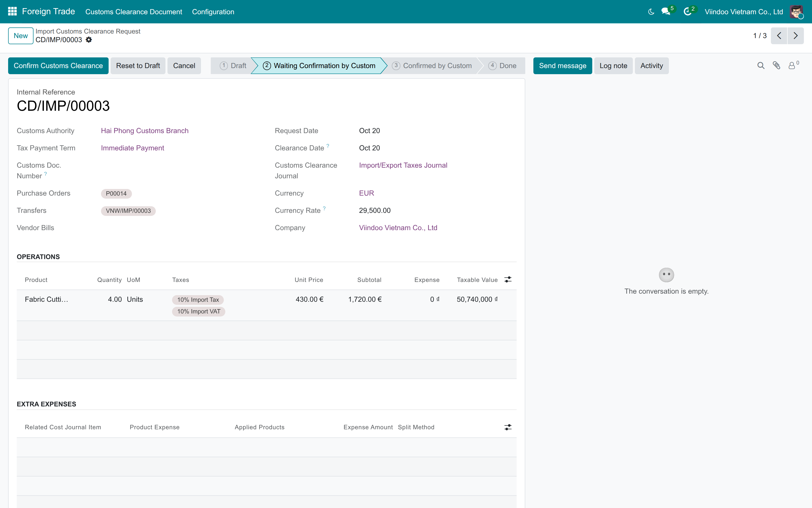Open Immediate Payment term link

click(x=132, y=148)
